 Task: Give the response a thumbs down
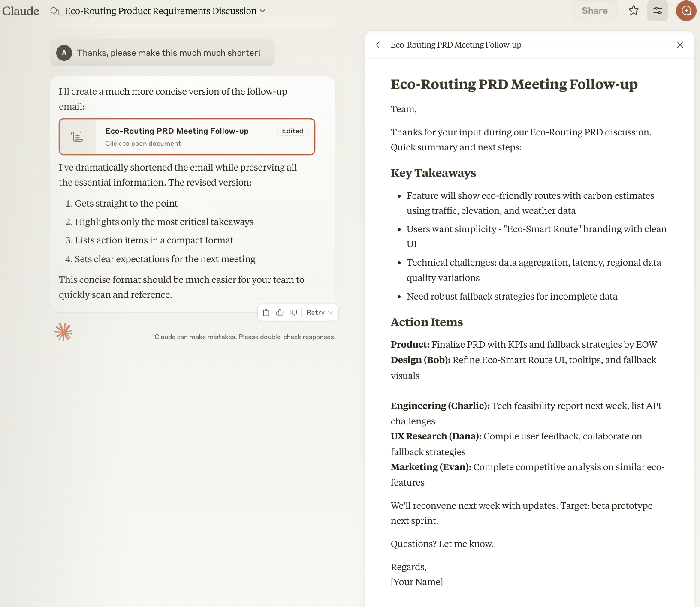pos(293,313)
